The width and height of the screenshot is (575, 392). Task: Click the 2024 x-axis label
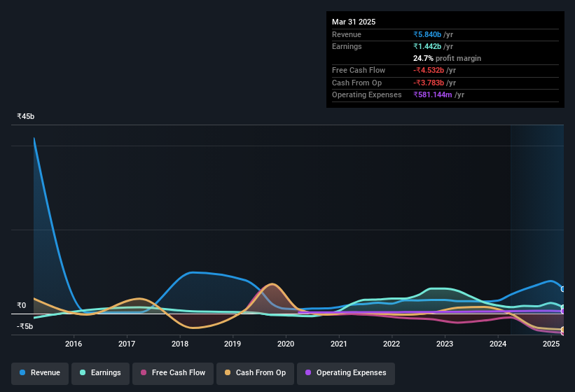[498, 344]
